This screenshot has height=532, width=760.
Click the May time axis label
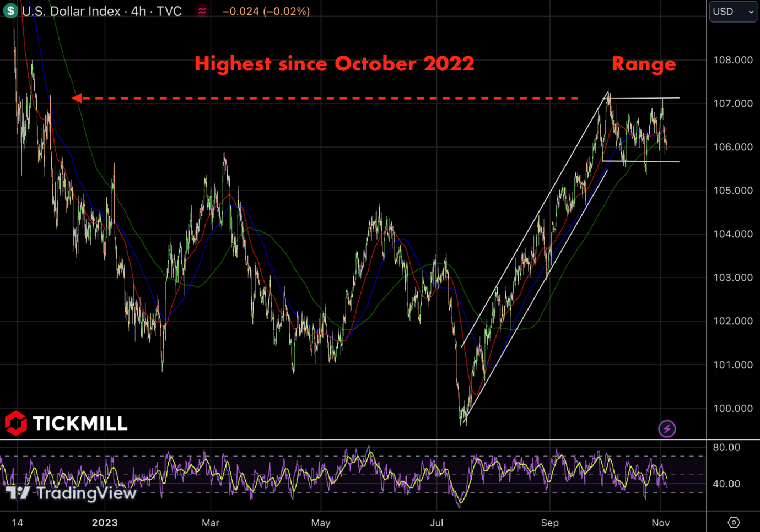click(321, 523)
